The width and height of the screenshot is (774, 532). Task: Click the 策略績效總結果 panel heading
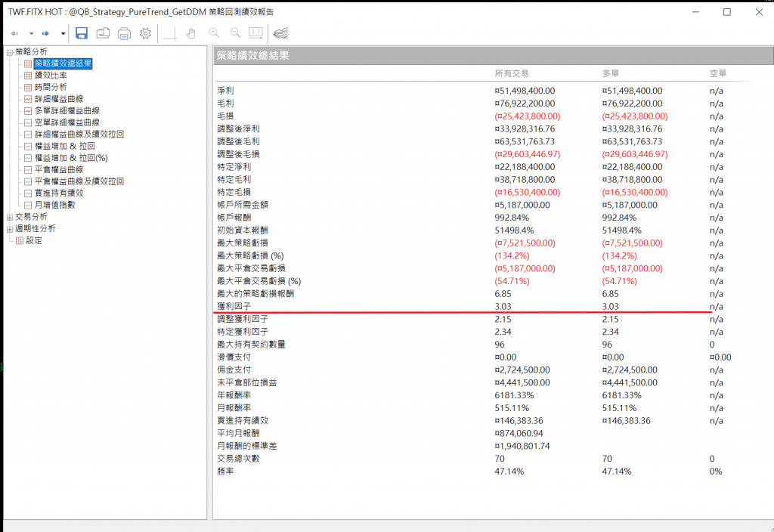coord(252,56)
